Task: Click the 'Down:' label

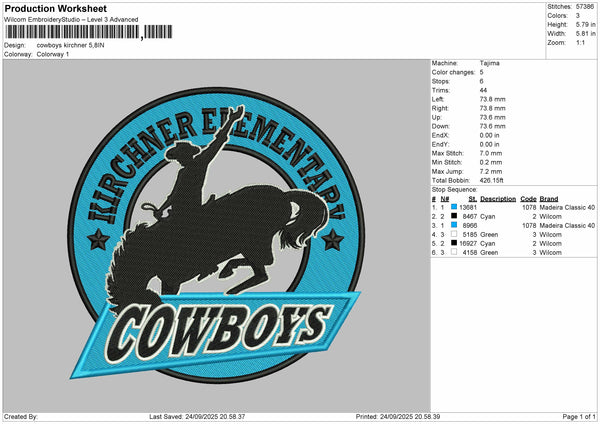Action: (440, 126)
